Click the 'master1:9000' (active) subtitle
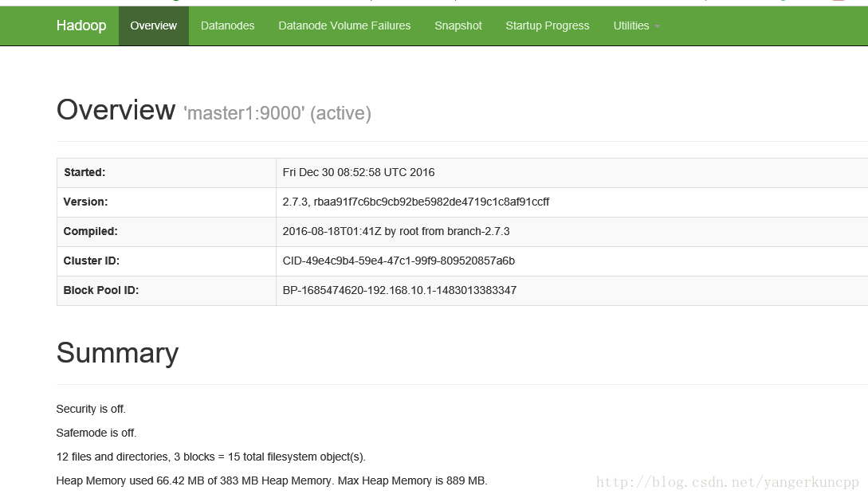This screenshot has height=498, width=868. [x=277, y=113]
